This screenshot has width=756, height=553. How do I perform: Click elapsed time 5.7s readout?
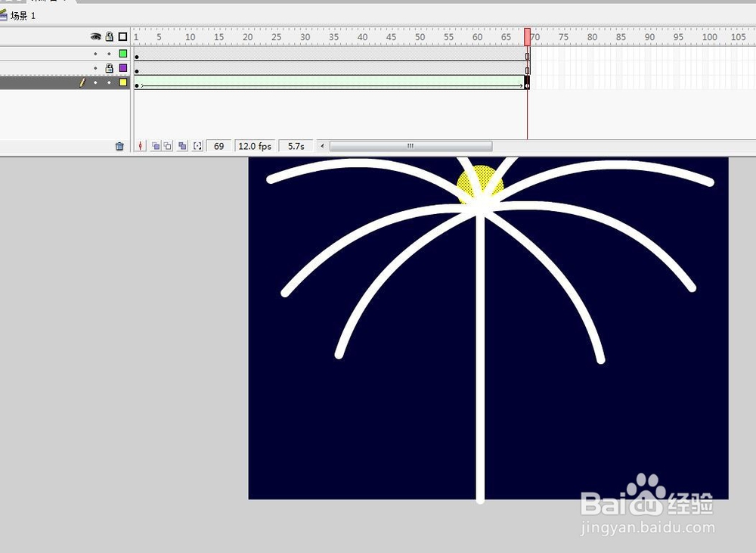(x=296, y=146)
